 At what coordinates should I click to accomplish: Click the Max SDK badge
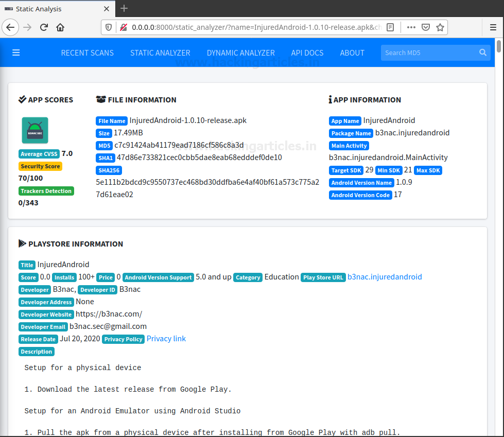click(428, 170)
